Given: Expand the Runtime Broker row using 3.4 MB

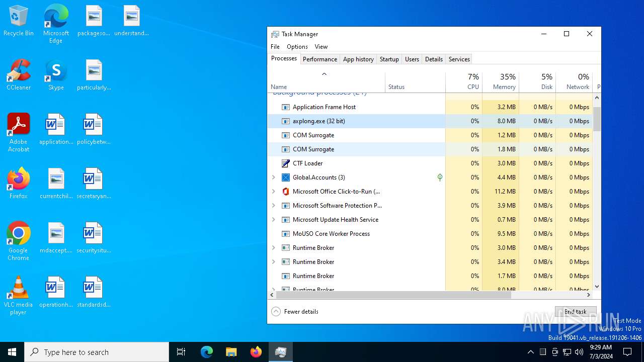Looking at the screenshot, I should pyautogui.click(x=274, y=262).
